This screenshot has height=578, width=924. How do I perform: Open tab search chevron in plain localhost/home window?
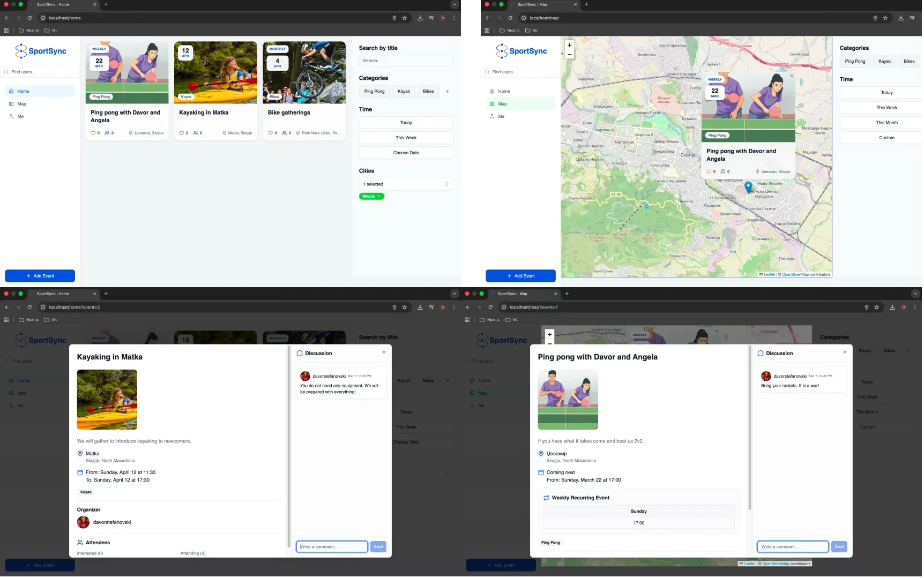click(x=456, y=4)
